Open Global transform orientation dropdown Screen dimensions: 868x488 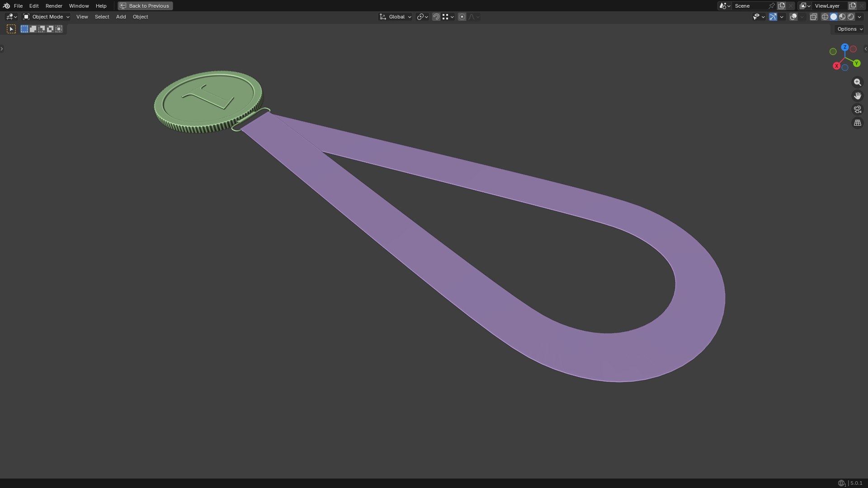[396, 17]
